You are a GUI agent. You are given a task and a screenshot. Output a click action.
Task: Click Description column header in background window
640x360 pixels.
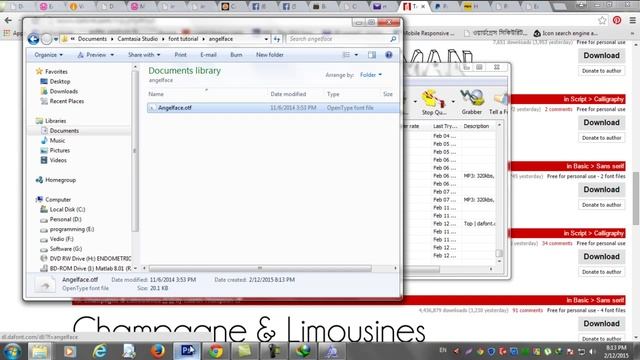[x=476, y=126]
